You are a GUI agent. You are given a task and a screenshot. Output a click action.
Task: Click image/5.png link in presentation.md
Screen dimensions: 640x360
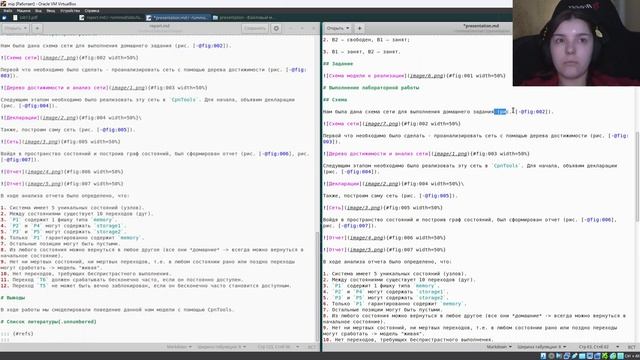point(366,250)
